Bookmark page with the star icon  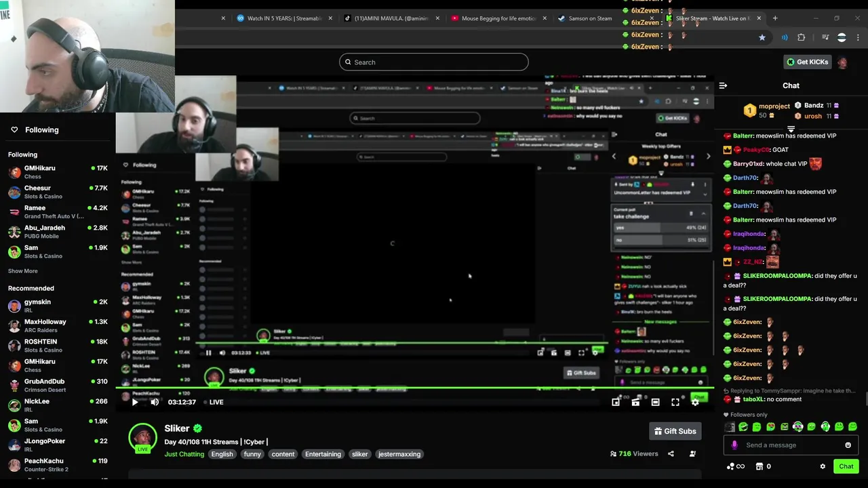tap(762, 38)
